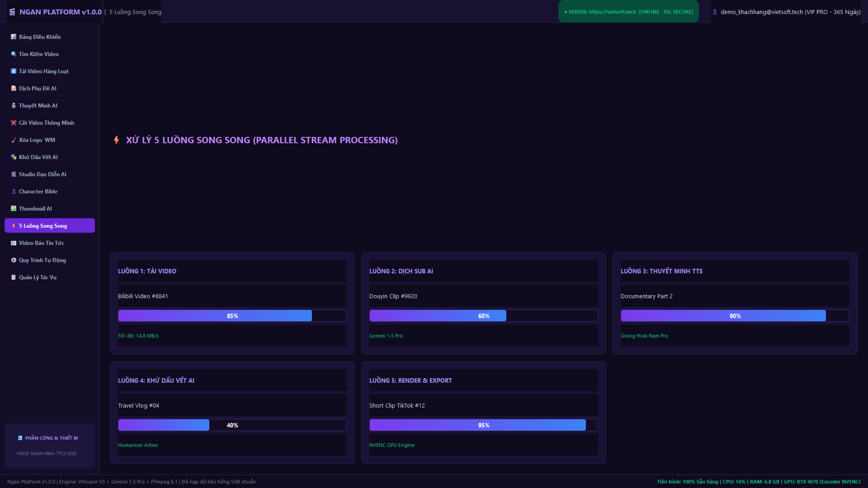Click the LUỒNG 1: TẢI VIDEO title
Screen dimensions: 868x488
point(147,271)
